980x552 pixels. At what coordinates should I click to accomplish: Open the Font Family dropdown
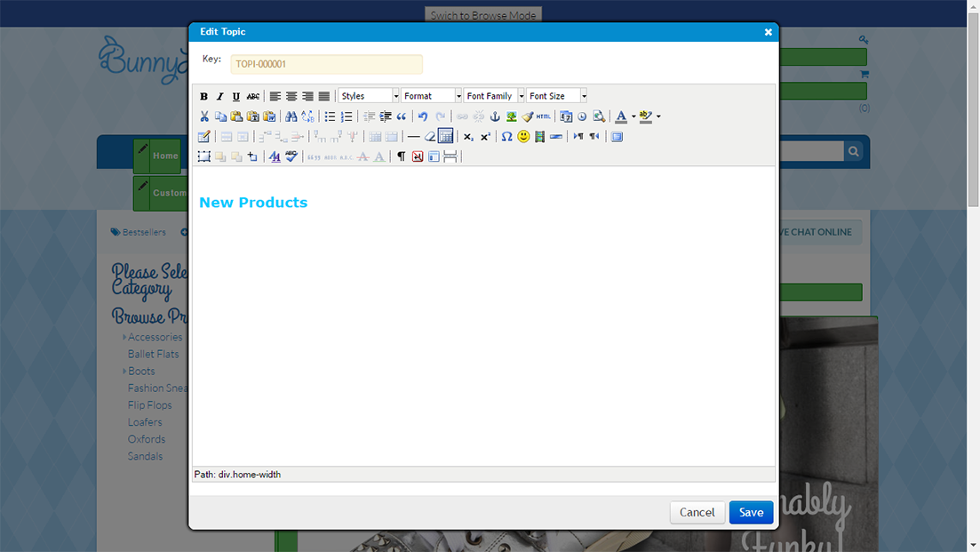click(494, 96)
